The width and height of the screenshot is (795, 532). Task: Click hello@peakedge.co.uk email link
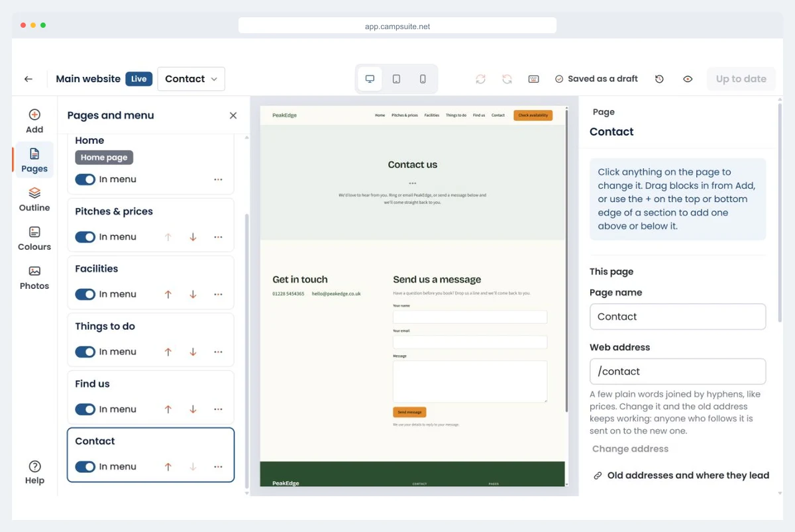[x=337, y=293]
